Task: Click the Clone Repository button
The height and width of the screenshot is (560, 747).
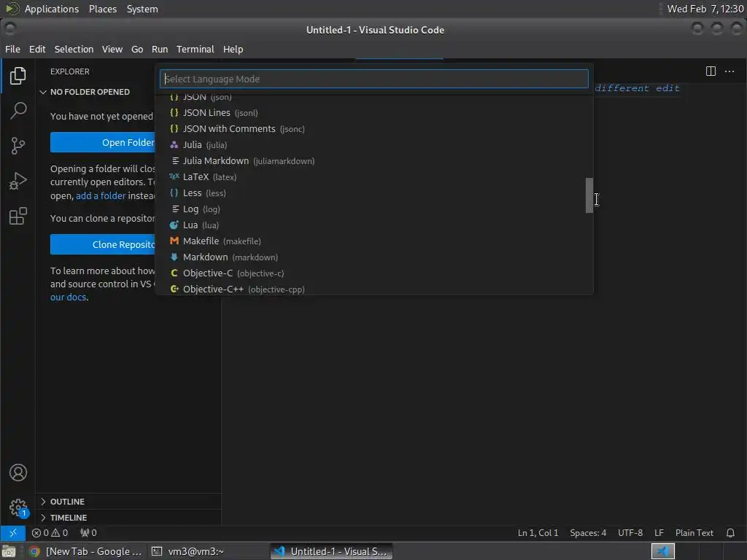Action: [103, 244]
